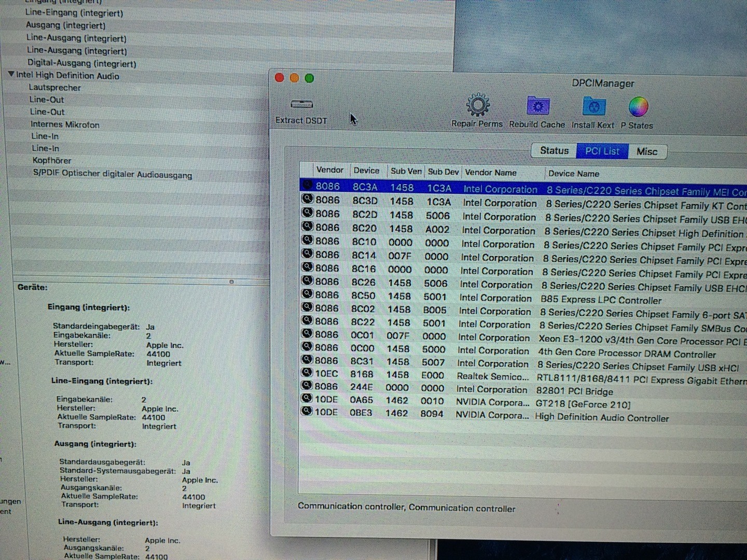Click the "8094" Sub Dev cell
Image resolution: width=747 pixels, height=560 pixels.
point(432,413)
